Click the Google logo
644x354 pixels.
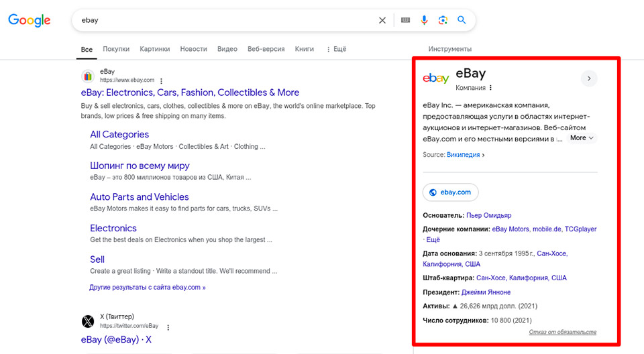29,19
